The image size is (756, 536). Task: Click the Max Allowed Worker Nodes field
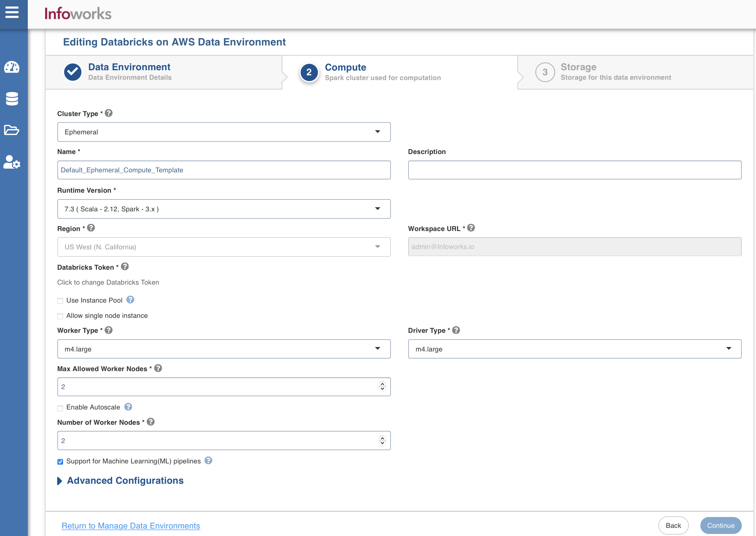(x=224, y=387)
